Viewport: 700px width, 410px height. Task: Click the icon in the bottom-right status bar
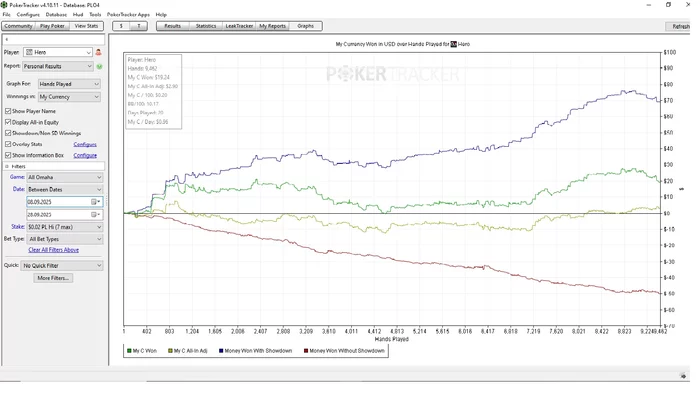[683, 376]
